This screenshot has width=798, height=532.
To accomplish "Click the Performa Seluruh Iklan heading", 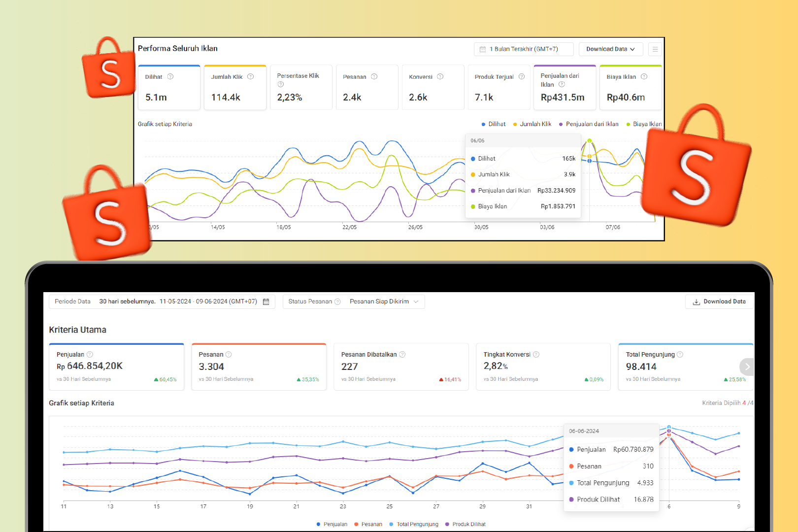I will [x=177, y=48].
